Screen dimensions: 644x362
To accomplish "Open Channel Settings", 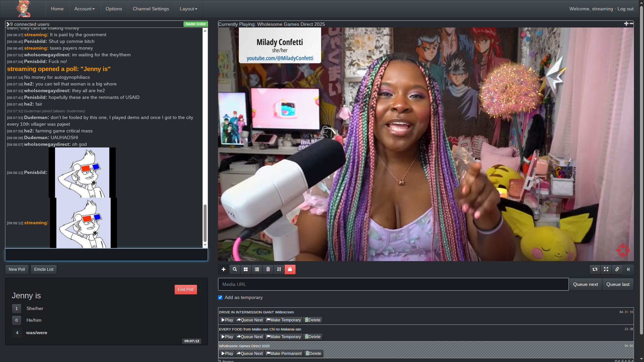I will (151, 9).
